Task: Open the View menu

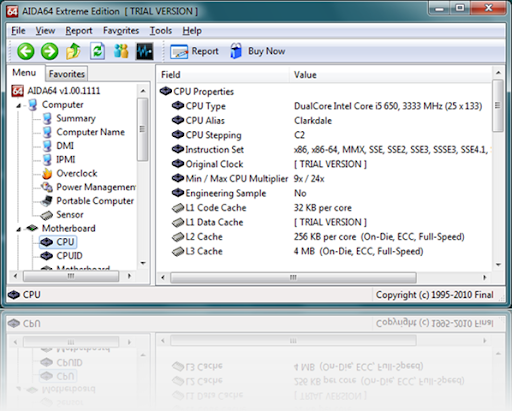Action: [x=45, y=31]
